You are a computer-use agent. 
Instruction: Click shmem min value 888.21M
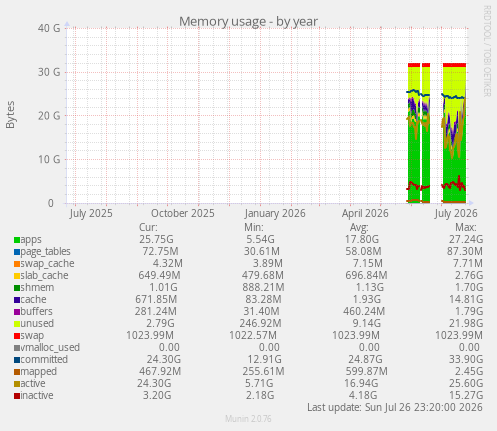coord(263,288)
